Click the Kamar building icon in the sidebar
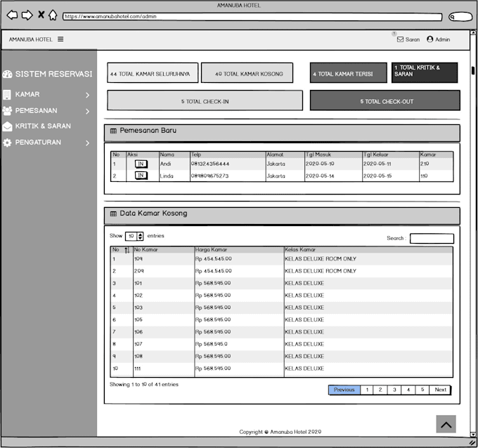Screen dimensions: 478x448 7,95
